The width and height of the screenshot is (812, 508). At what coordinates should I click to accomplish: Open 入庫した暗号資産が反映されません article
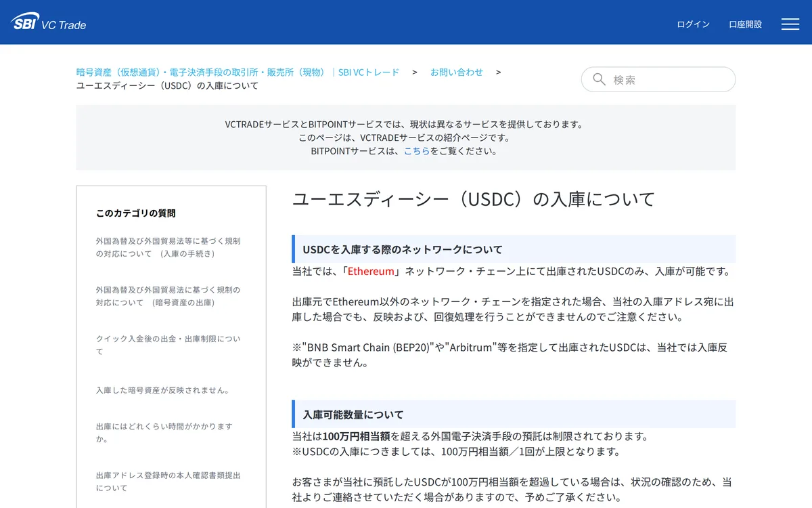coord(163,390)
